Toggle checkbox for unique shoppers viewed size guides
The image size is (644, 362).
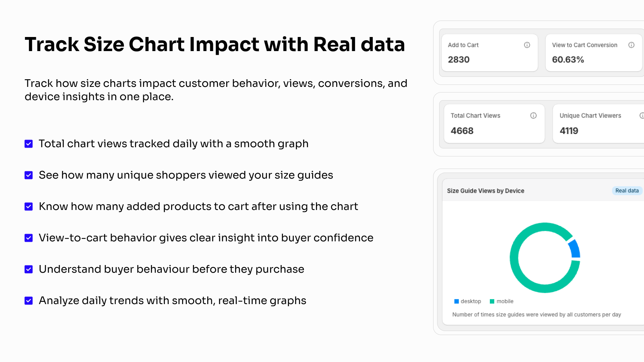[29, 175]
